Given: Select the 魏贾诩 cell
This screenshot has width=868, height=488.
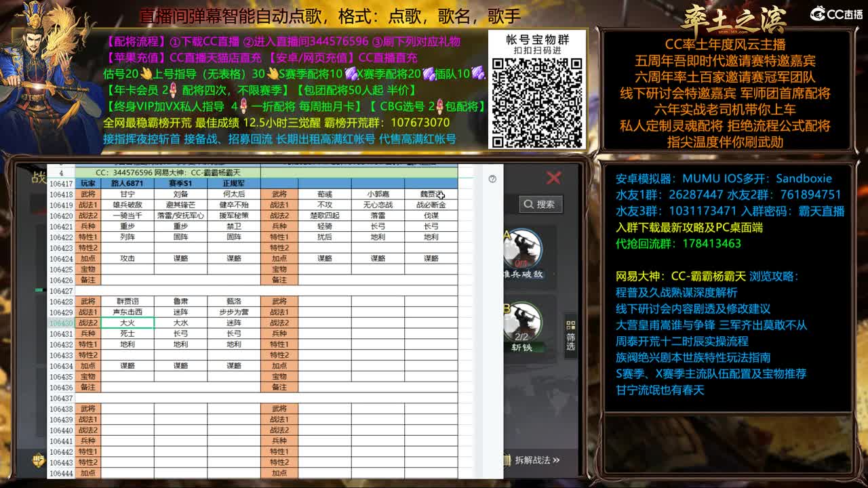Looking at the screenshot, I should [431, 195].
